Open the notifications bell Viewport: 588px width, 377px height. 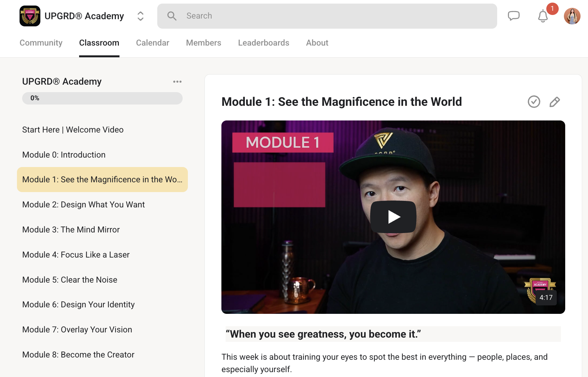click(543, 16)
